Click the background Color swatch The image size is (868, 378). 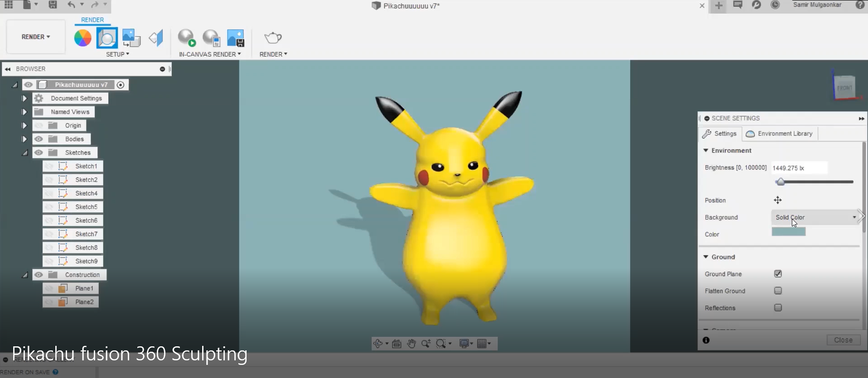789,232
